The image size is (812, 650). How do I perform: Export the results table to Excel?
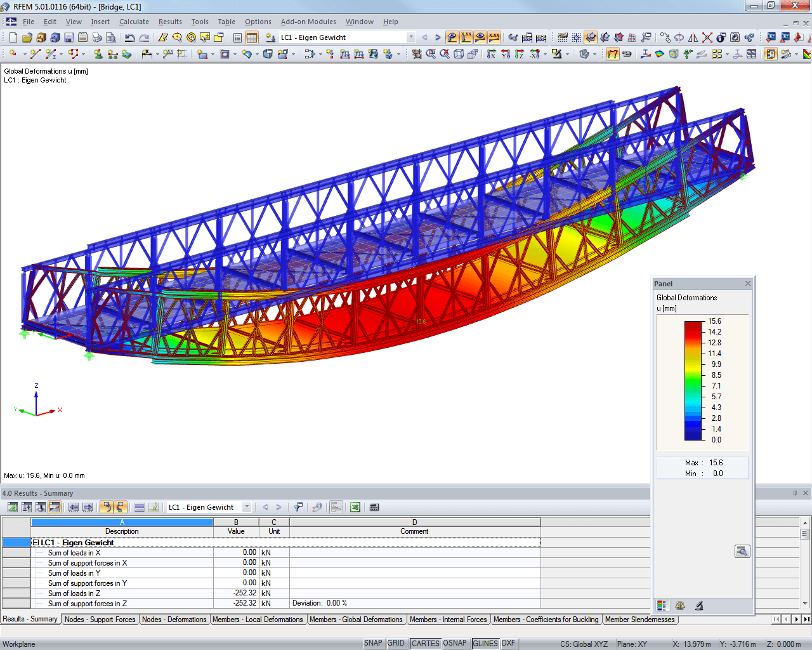point(355,507)
